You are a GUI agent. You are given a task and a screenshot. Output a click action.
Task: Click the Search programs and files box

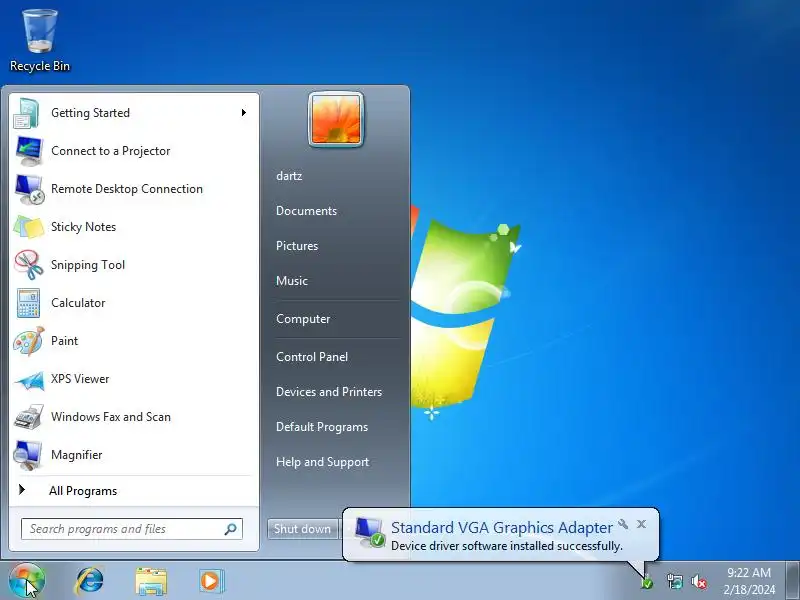pos(132,529)
